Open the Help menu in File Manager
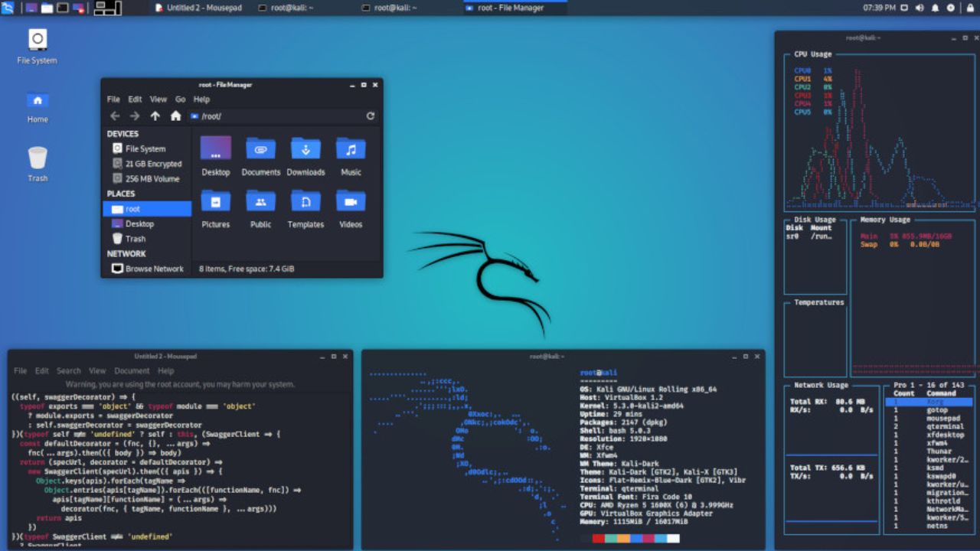 pos(201,99)
